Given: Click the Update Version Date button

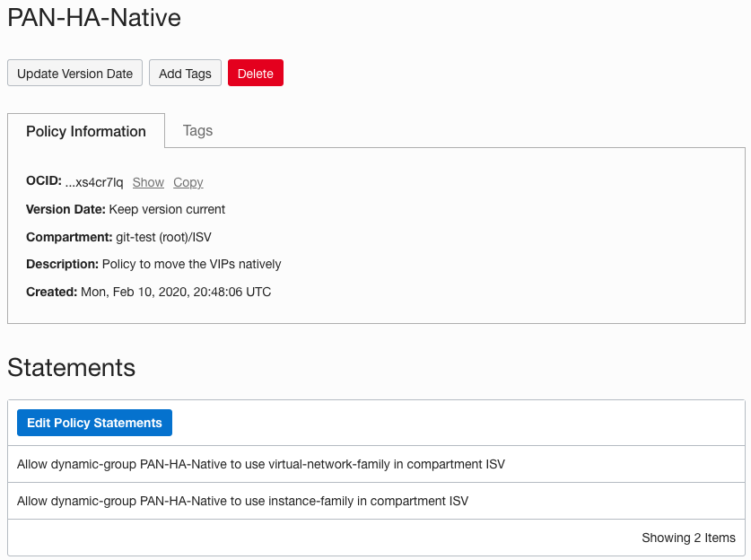Looking at the screenshot, I should pos(74,74).
